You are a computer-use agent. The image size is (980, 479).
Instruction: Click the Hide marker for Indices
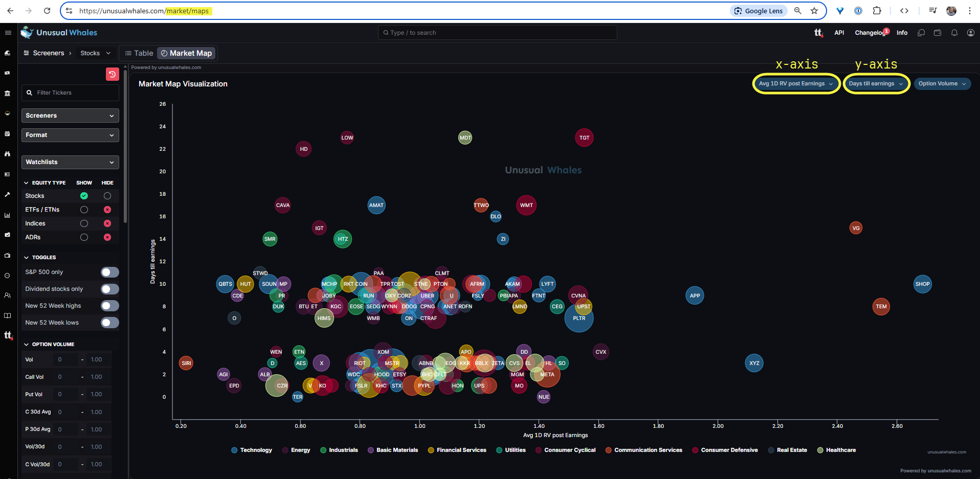pyautogui.click(x=107, y=223)
